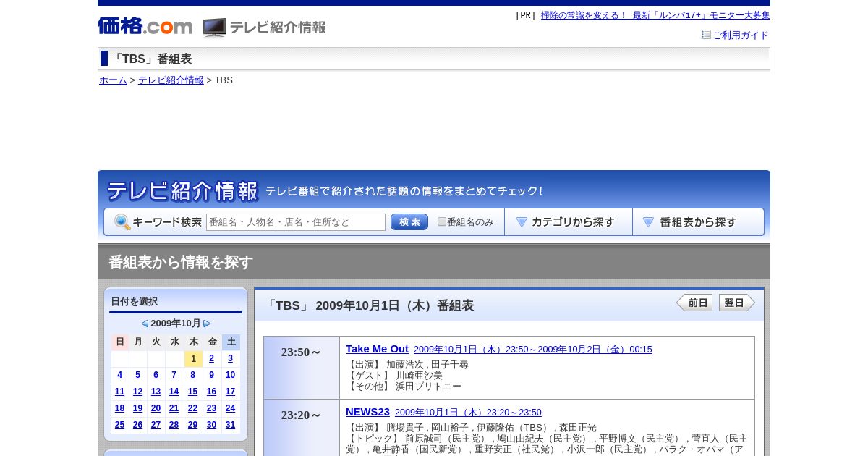Select October 7 in the calendar
The image size is (868, 456).
(x=174, y=375)
